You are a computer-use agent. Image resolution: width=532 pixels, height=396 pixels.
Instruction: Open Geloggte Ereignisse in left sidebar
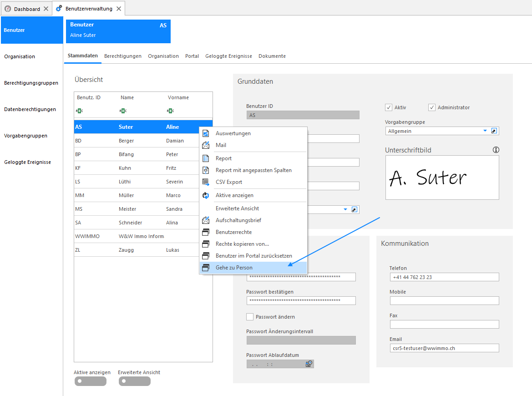point(27,162)
